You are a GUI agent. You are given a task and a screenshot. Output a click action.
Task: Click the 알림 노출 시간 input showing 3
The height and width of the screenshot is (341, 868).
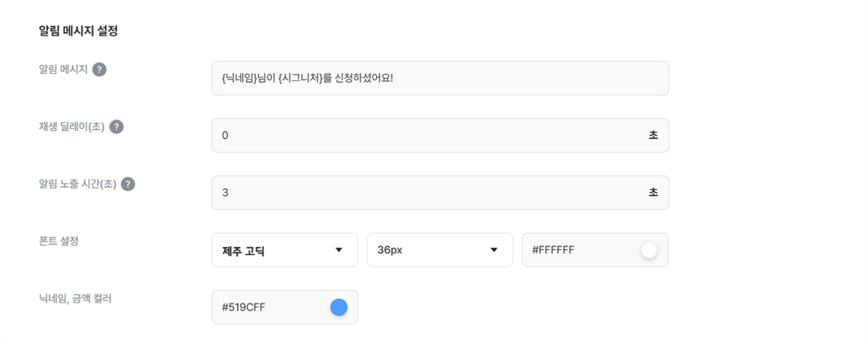tap(440, 193)
